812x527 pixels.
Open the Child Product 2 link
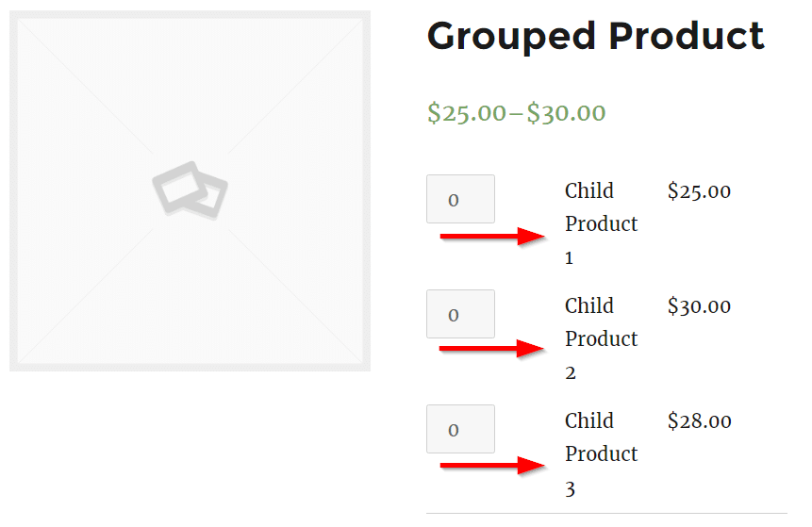[601, 338]
